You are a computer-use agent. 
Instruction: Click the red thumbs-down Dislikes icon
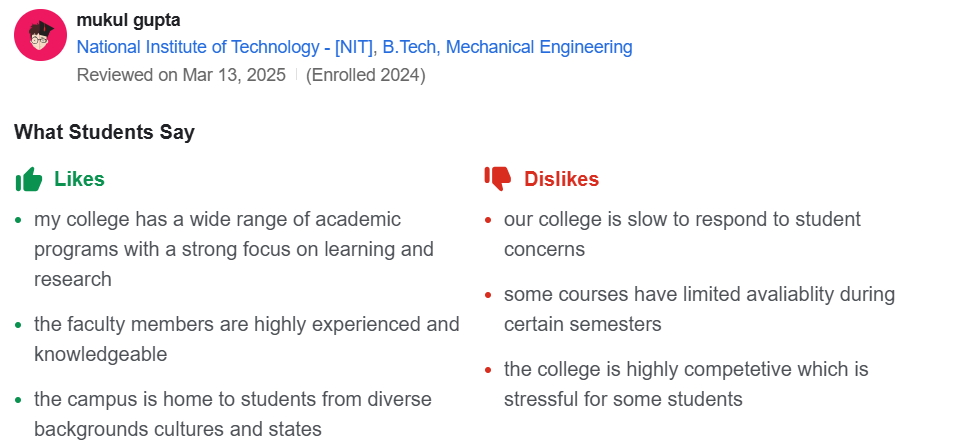498,178
